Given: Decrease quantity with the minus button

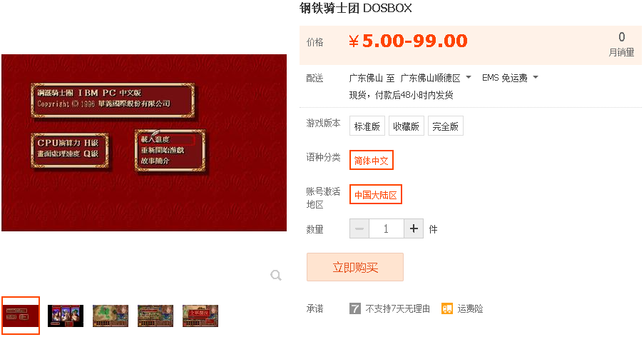Looking at the screenshot, I should (x=359, y=228).
